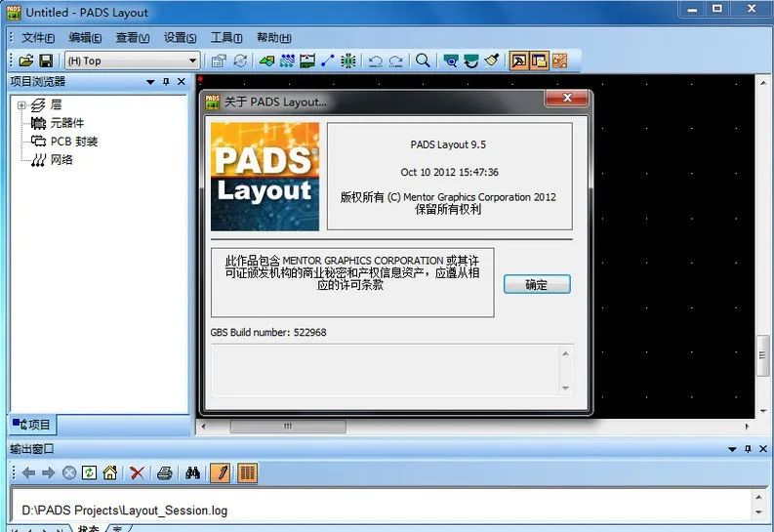774x532 pixels.
Task: Open the Design toolbar icon
Action: (287, 61)
